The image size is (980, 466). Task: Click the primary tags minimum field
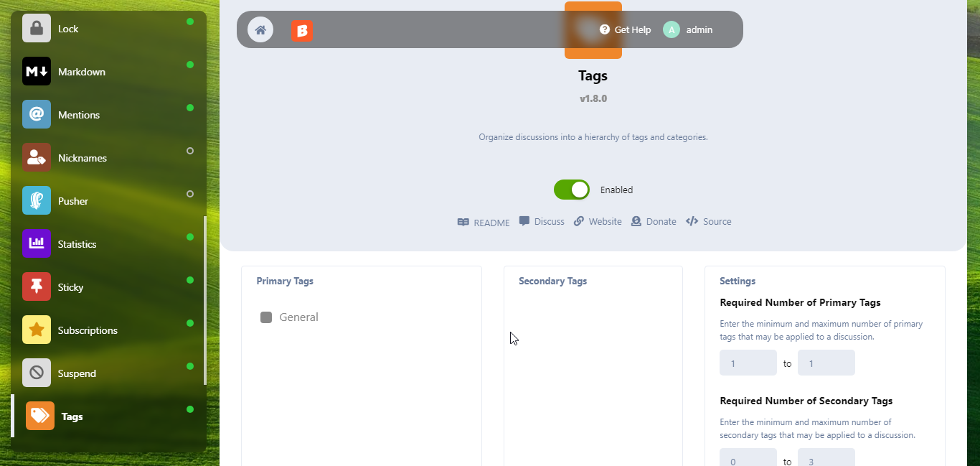(x=748, y=363)
